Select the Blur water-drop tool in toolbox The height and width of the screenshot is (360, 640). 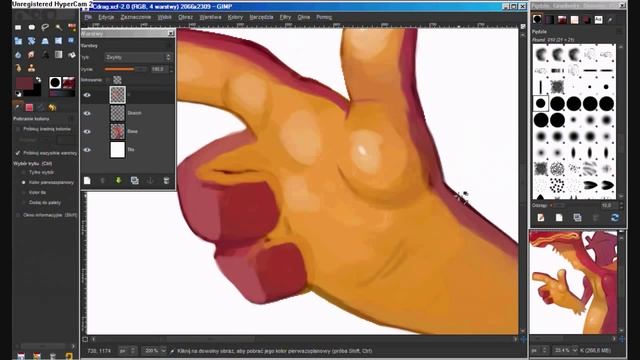coord(18,55)
